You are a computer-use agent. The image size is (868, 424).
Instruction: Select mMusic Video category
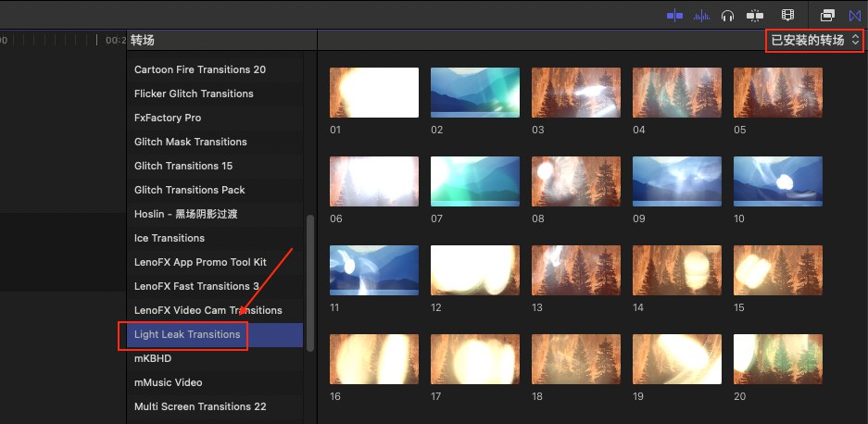[x=215, y=382]
